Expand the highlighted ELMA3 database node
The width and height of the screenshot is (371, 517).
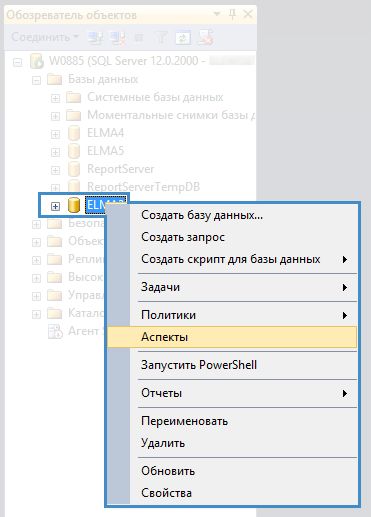tap(55, 206)
